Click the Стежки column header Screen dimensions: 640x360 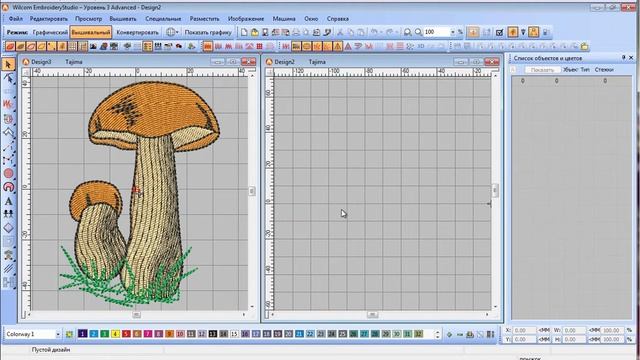point(604,70)
